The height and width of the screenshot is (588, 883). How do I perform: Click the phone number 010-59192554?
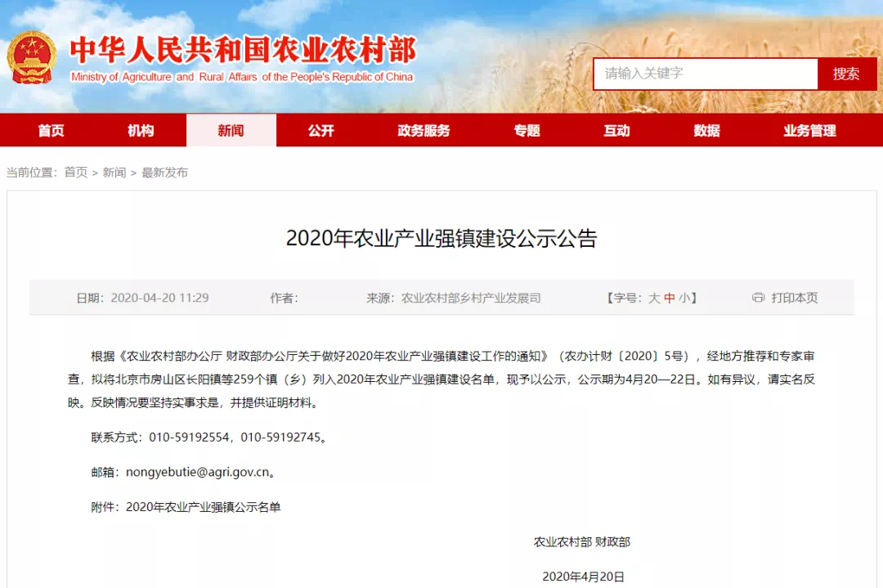click(x=189, y=437)
